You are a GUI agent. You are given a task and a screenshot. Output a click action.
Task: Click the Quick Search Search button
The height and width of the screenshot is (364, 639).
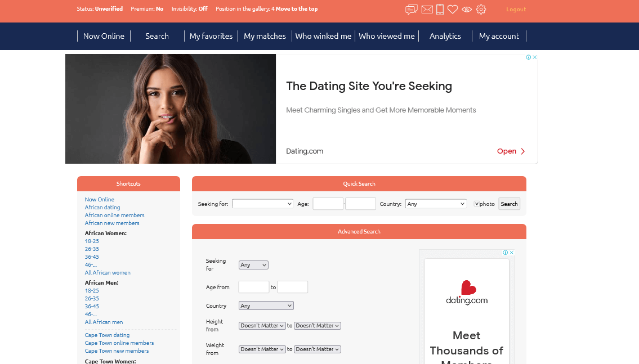[x=509, y=204]
